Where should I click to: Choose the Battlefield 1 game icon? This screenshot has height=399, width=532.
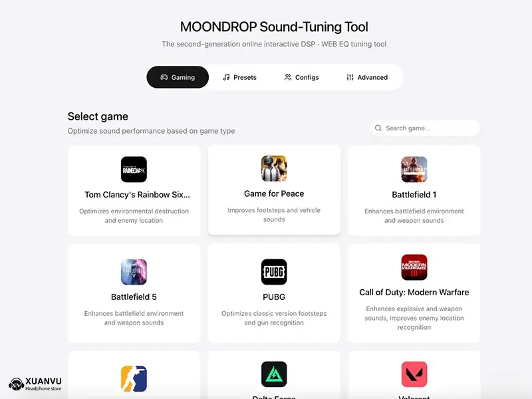[414, 170]
